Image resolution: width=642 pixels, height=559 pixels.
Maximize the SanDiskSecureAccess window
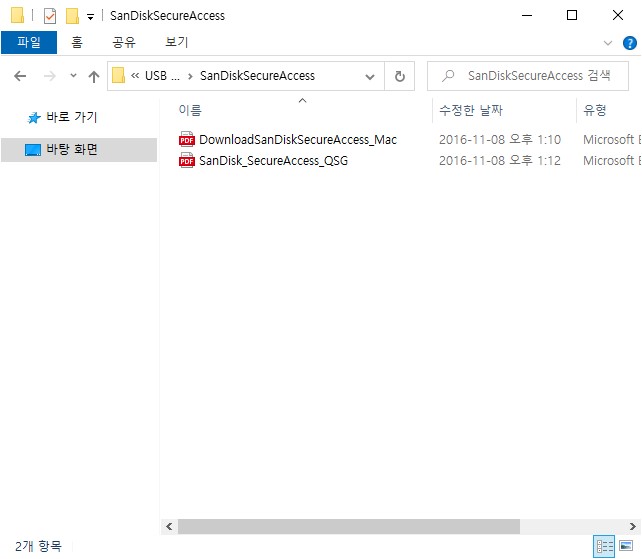[x=572, y=16]
